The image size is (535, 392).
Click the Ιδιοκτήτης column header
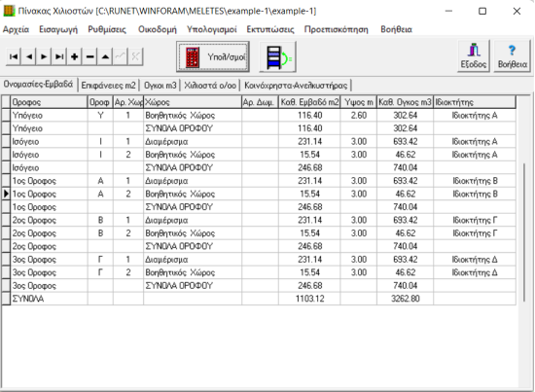tap(475, 102)
